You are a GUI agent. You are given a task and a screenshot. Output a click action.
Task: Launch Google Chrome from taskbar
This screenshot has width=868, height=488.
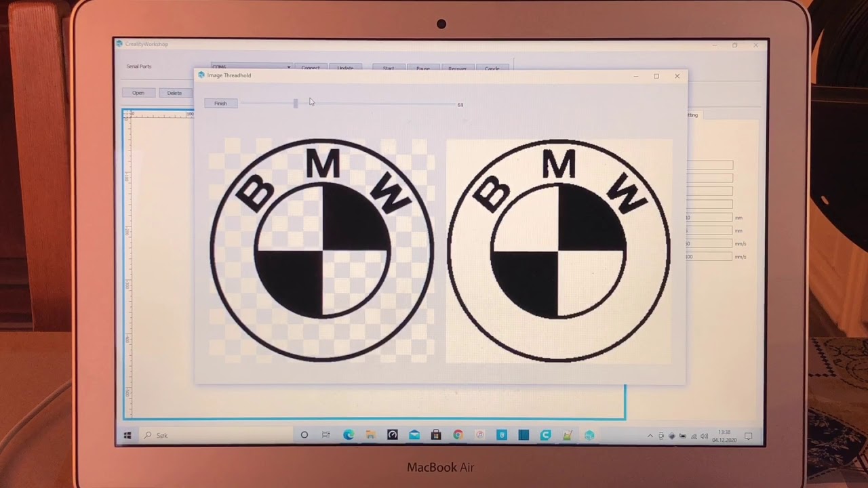[458, 435]
